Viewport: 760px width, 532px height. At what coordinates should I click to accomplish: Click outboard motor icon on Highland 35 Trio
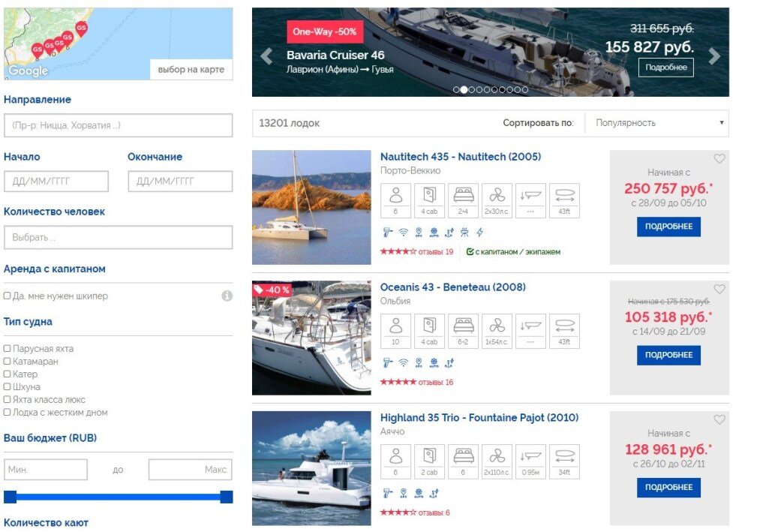pos(387,493)
